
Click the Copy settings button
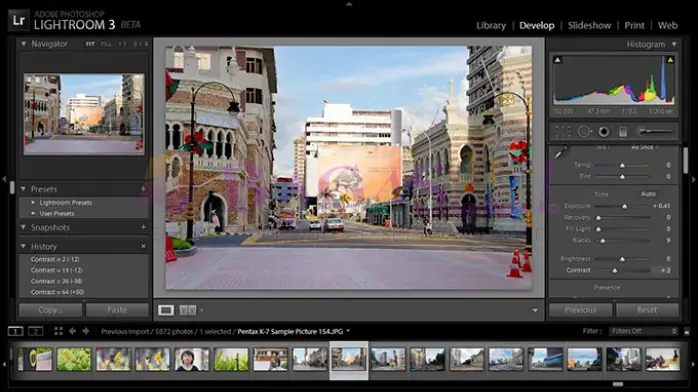tap(50, 310)
